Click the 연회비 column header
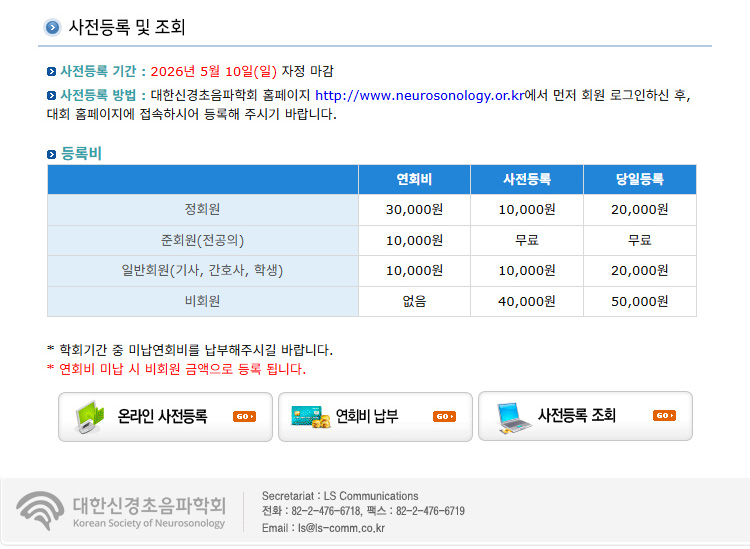 point(414,180)
